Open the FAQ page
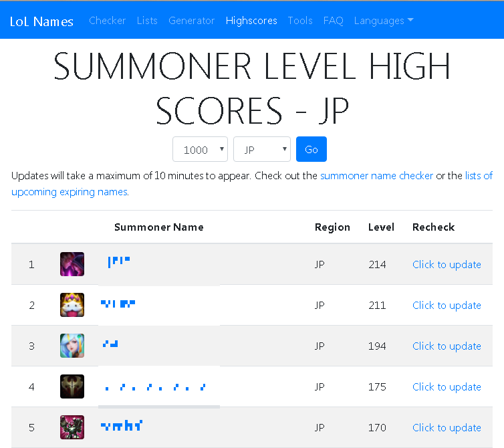Image resolution: width=504 pixels, height=448 pixels. [334, 21]
